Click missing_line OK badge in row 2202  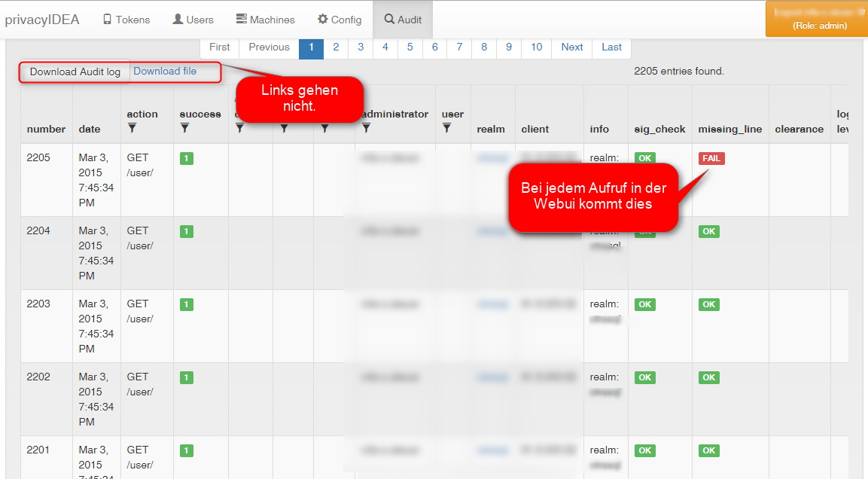click(709, 377)
